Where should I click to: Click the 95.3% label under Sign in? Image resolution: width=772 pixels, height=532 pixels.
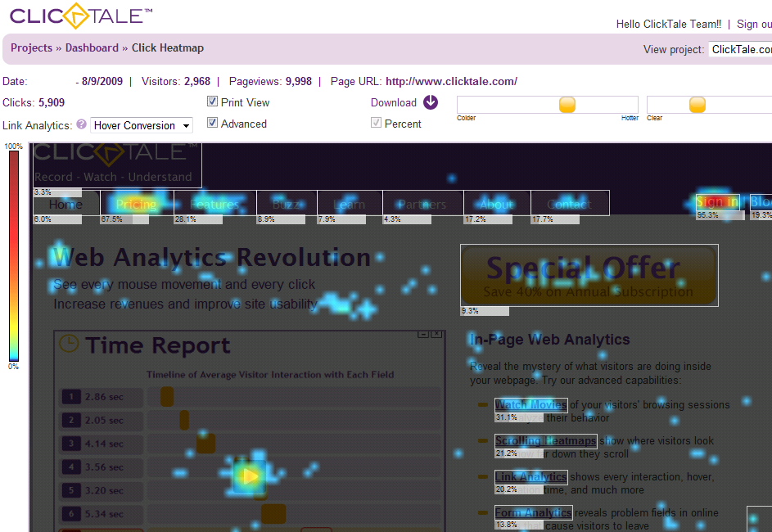click(720, 215)
